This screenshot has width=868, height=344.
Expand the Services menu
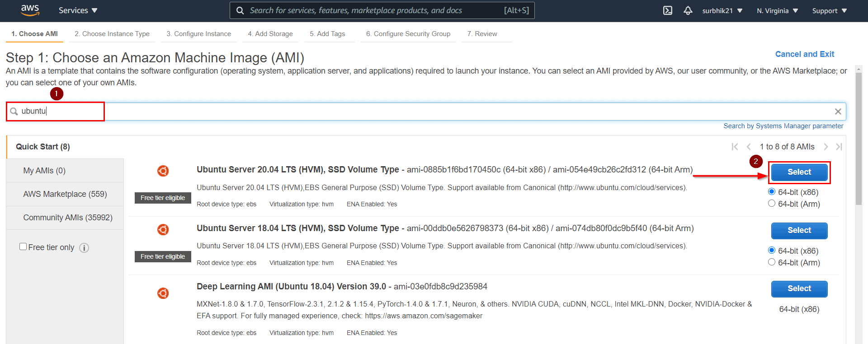[78, 10]
